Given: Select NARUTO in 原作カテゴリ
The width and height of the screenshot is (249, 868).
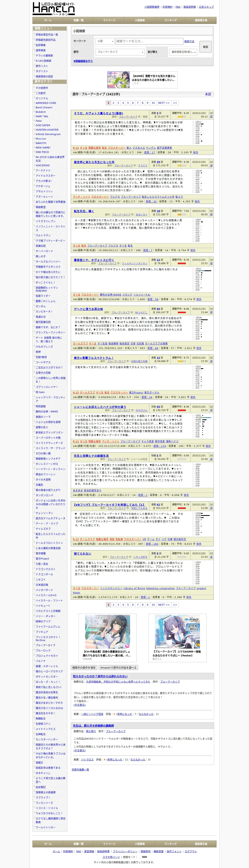Looking at the screenshot, I should [x=41, y=143].
